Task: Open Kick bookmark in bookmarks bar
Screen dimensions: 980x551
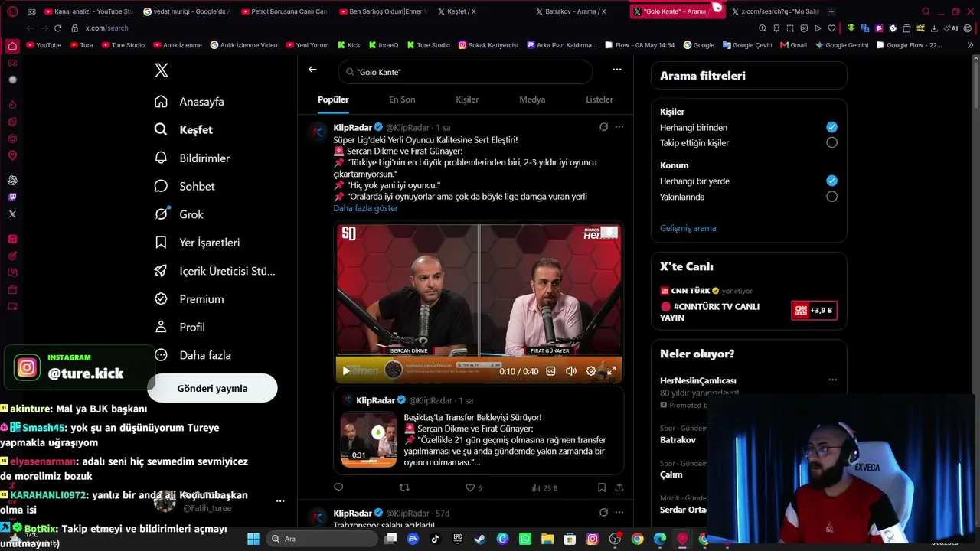Action: tap(348, 45)
